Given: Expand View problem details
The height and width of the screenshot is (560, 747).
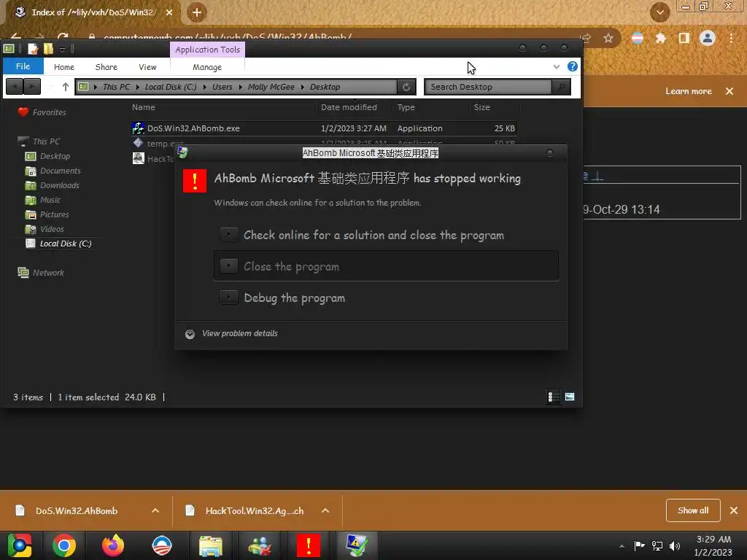Looking at the screenshot, I should 231,333.
